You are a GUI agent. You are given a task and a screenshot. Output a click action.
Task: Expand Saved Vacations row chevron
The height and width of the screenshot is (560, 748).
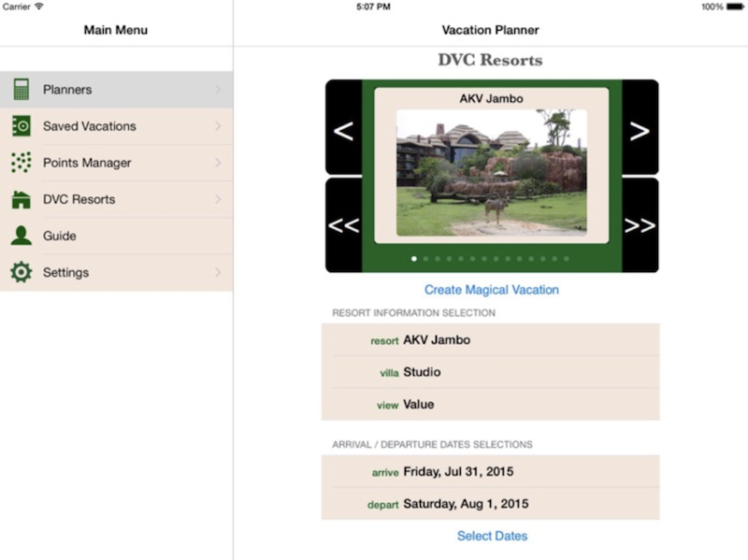(x=218, y=126)
